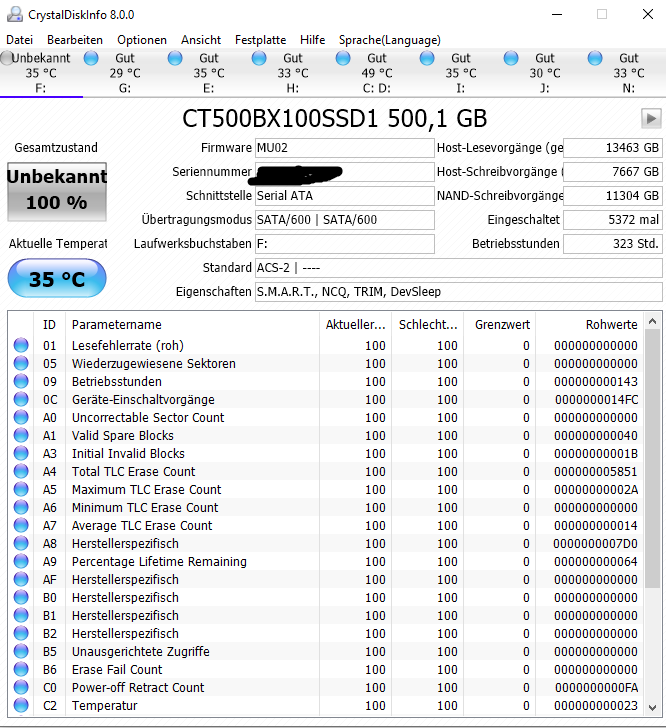Click status orb of Erase Fail Count row
This screenshot has height=728, width=666.
pyautogui.click(x=21, y=669)
